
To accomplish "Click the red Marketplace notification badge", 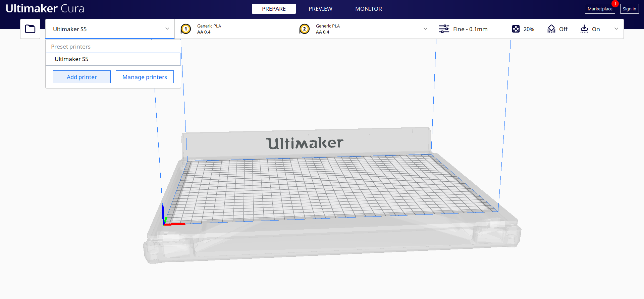I will [615, 4].
